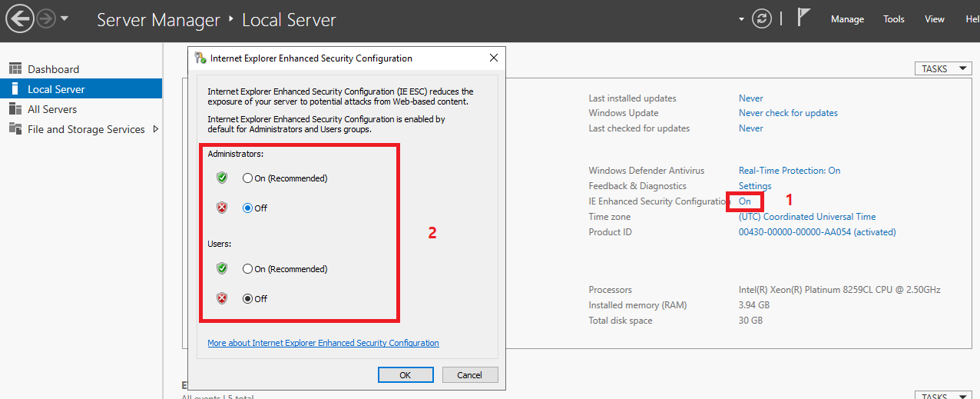Open the Manage menu
The width and height of the screenshot is (980, 399).
(x=847, y=19)
